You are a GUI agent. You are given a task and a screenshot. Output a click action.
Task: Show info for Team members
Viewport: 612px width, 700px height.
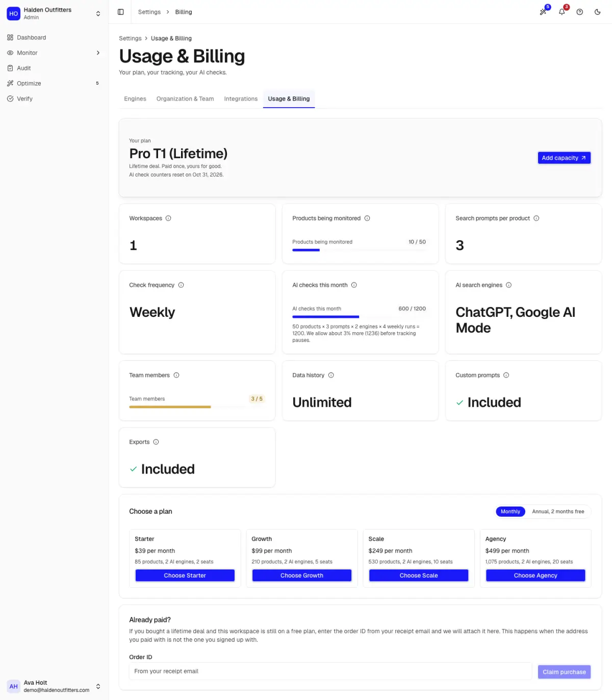(x=176, y=375)
